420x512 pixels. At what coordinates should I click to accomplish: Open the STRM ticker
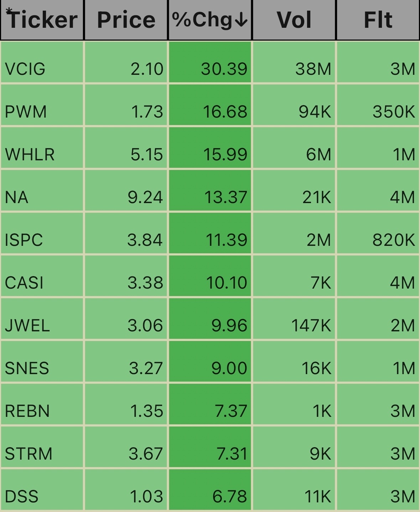28,454
